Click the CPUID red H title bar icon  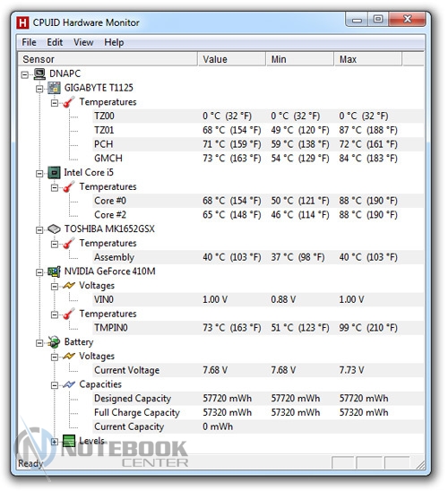pyautogui.click(x=23, y=23)
